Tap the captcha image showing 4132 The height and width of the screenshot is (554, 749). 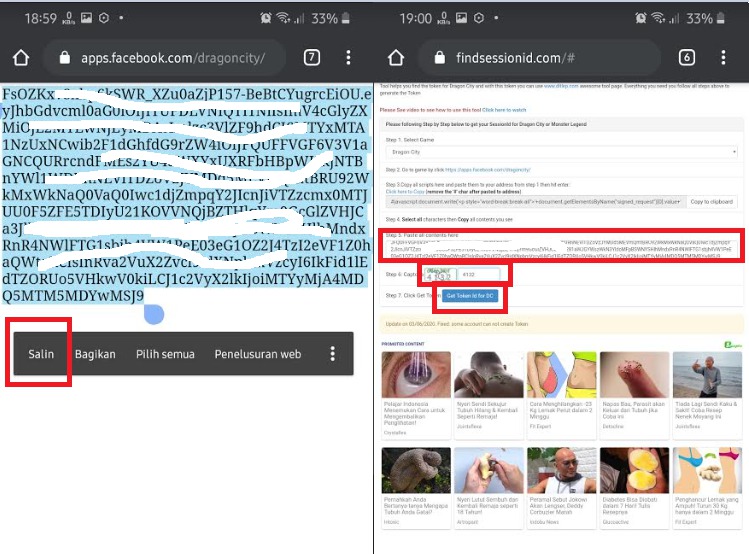(439, 275)
